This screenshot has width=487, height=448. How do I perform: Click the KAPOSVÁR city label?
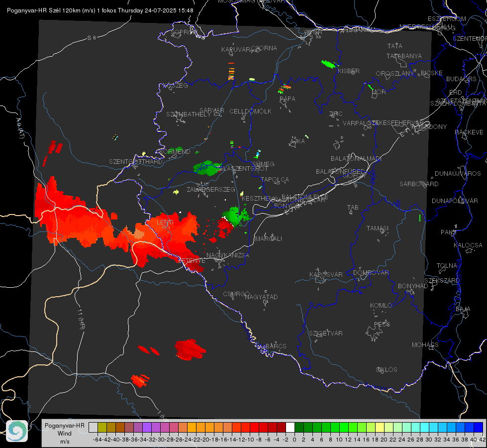coord(326,274)
